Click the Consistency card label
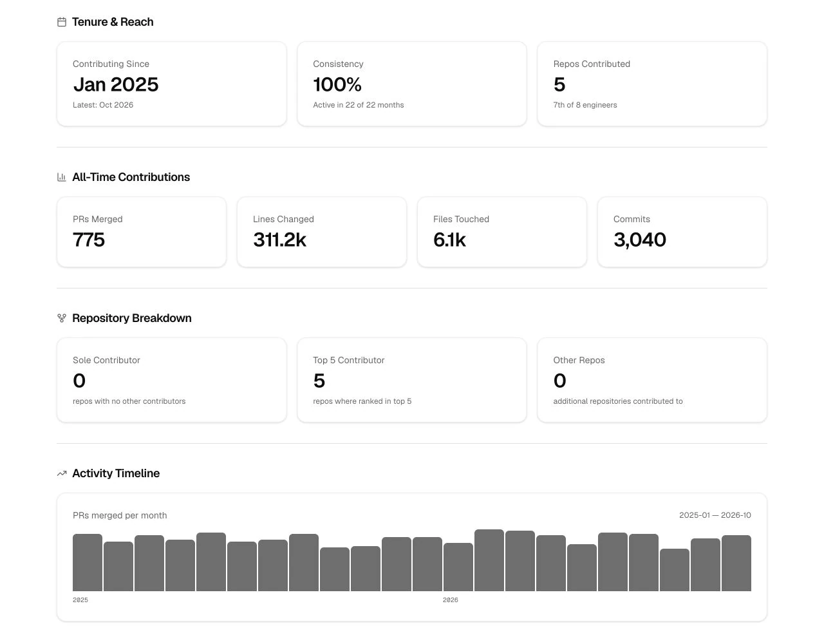The width and height of the screenshot is (824, 644). coord(338,64)
